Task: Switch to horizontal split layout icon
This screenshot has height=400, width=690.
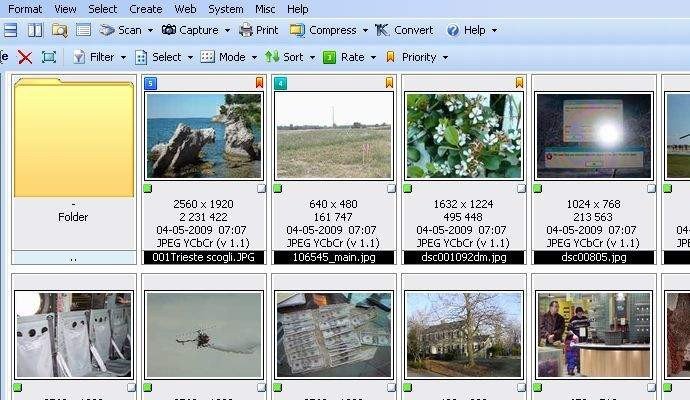Action: [x=11, y=30]
